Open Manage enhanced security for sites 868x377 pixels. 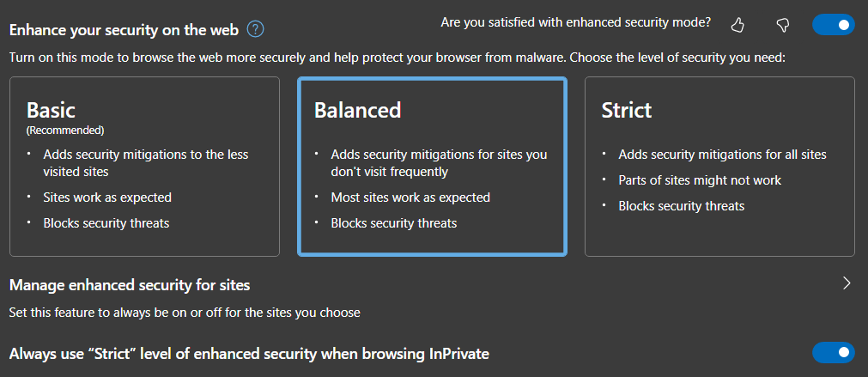point(432,298)
